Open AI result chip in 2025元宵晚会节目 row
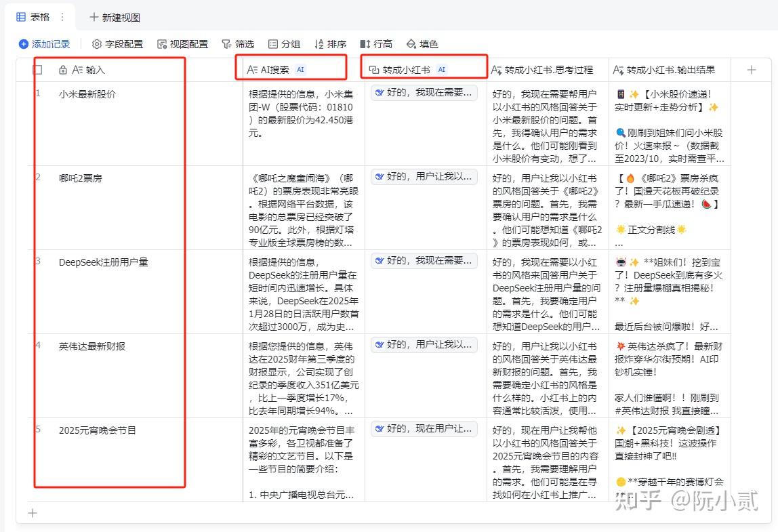This screenshot has height=532, width=778. coord(424,429)
